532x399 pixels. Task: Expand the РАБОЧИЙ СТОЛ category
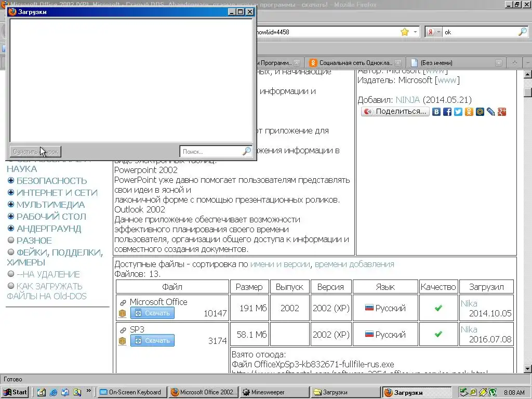tap(11, 216)
